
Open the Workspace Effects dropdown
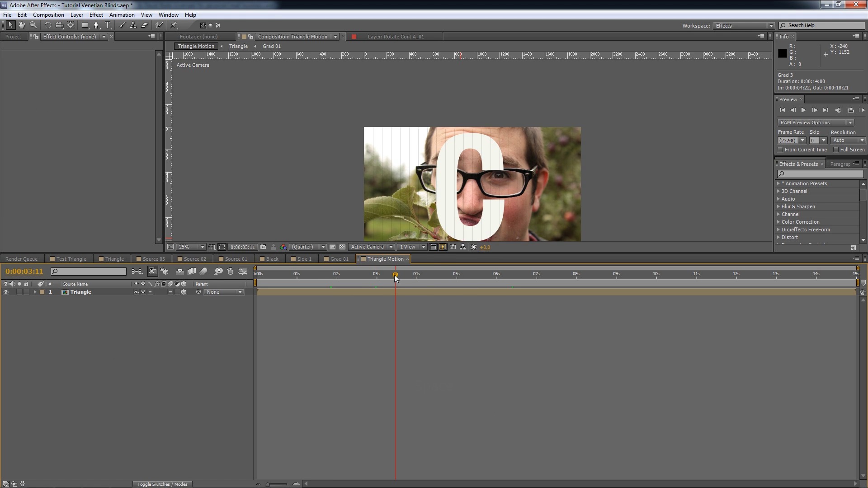744,26
